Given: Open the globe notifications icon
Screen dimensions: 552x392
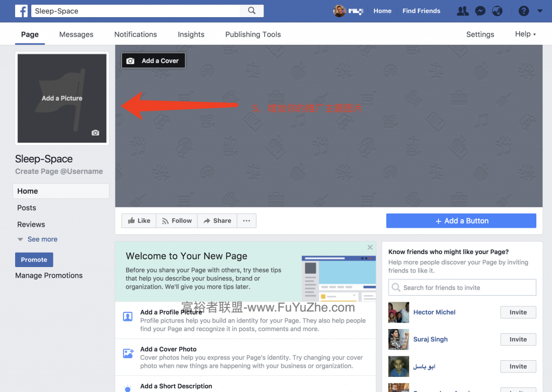Looking at the screenshot, I should point(497,11).
